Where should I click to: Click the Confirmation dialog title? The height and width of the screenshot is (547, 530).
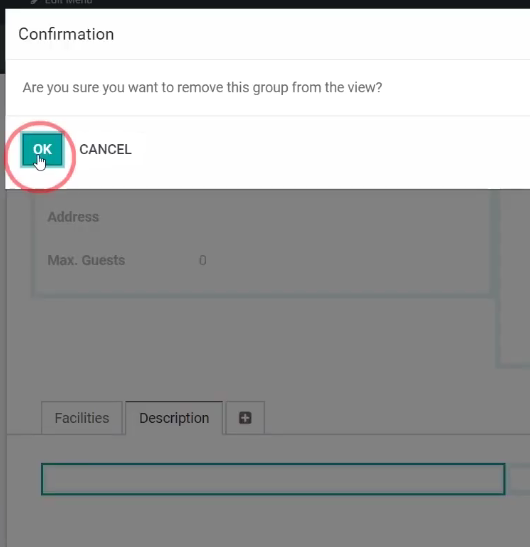66,34
